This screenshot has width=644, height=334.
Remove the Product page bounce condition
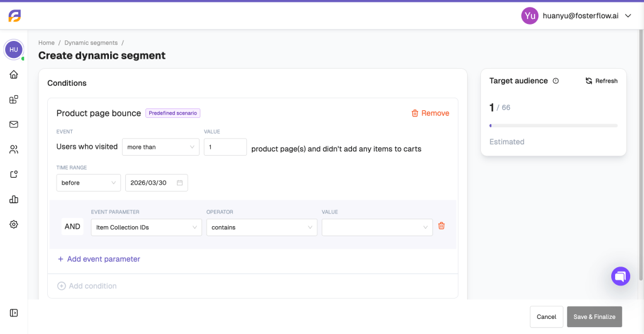(x=431, y=113)
